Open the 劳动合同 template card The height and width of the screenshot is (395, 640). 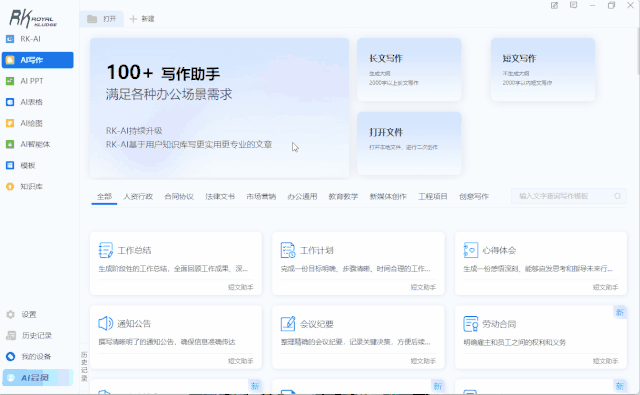point(541,337)
